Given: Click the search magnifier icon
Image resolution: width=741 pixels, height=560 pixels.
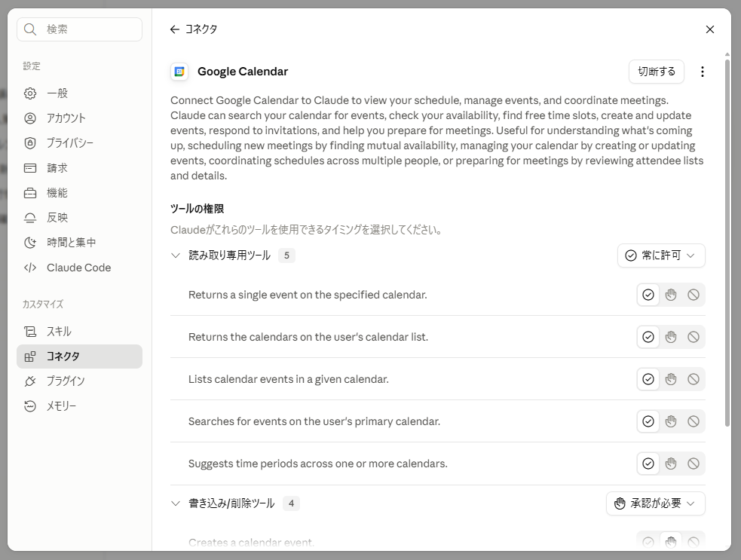Looking at the screenshot, I should click(x=30, y=29).
